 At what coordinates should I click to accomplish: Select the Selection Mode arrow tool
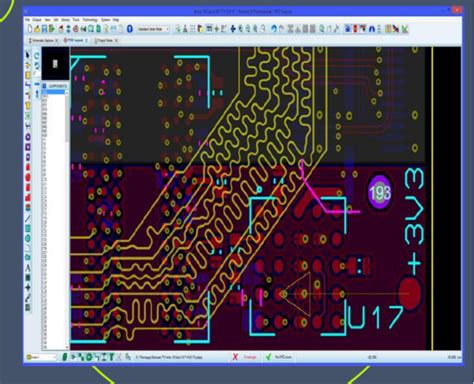coord(28,55)
